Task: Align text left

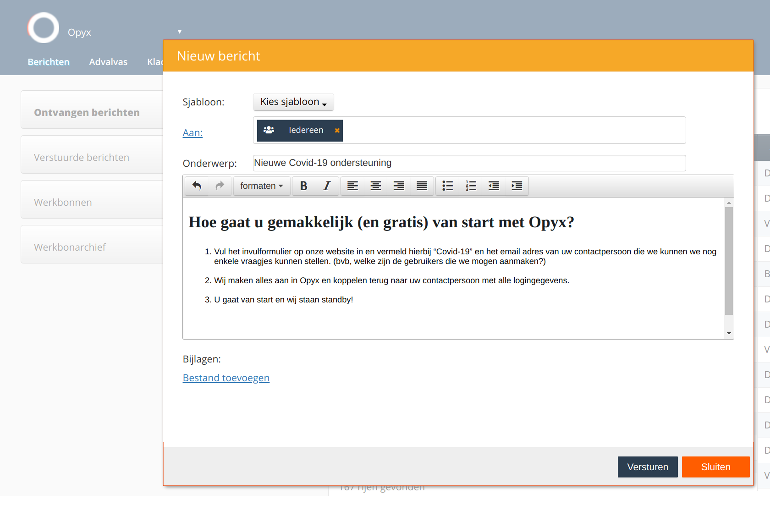Action: point(352,186)
